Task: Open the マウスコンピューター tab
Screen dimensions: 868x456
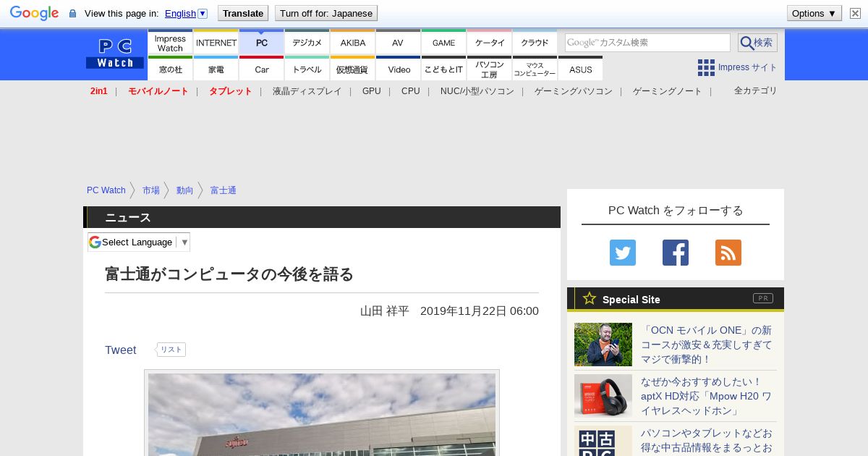Action: (x=535, y=69)
